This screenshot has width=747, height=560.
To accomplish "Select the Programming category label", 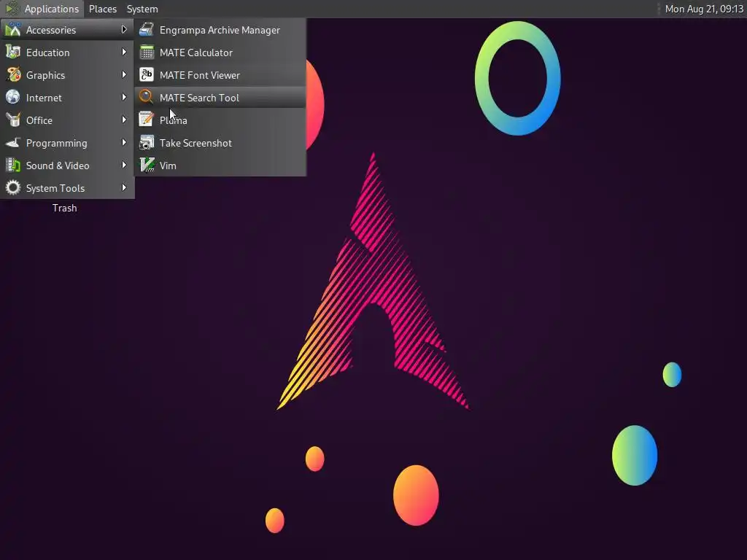I will pos(57,143).
